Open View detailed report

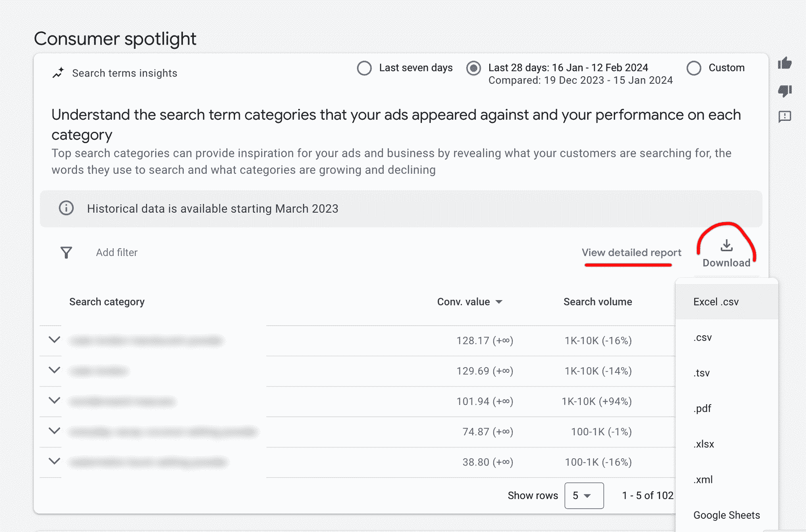pos(631,253)
